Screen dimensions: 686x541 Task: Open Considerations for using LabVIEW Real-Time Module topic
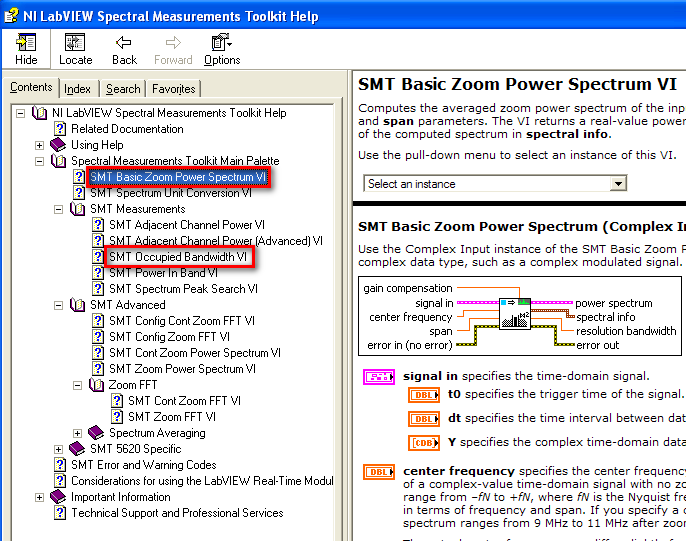coord(202,481)
